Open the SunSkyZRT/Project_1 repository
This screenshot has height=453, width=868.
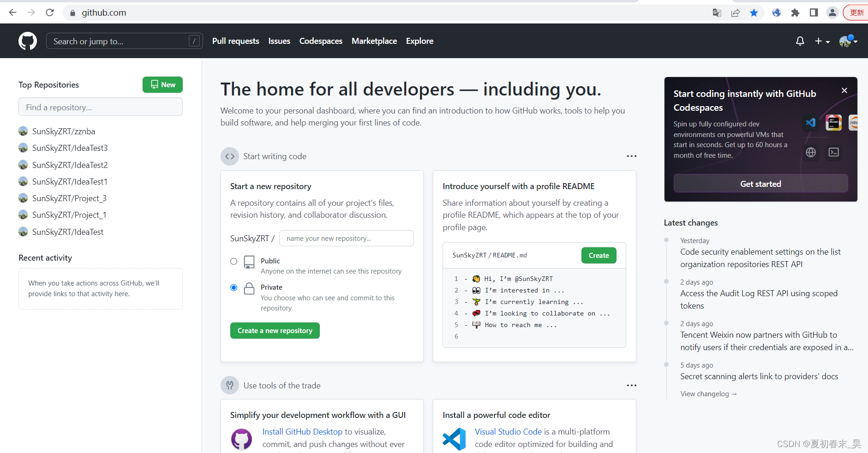69,215
